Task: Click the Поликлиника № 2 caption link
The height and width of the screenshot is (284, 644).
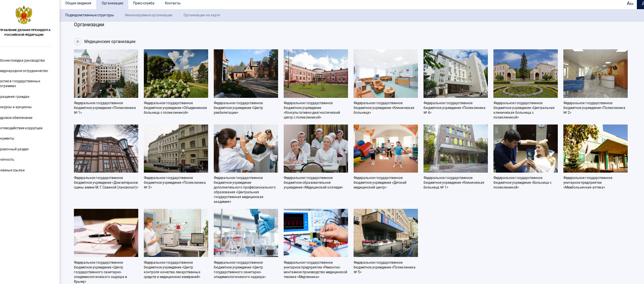Action: coord(594,108)
